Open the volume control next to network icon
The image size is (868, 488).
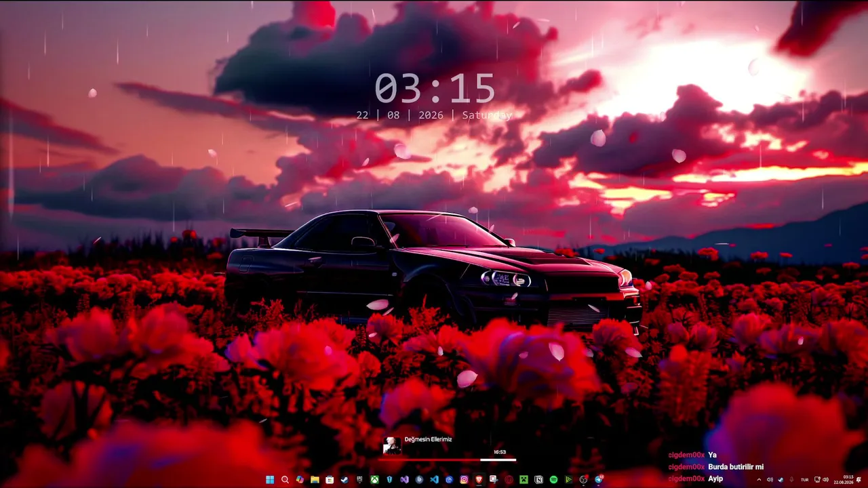(x=825, y=480)
